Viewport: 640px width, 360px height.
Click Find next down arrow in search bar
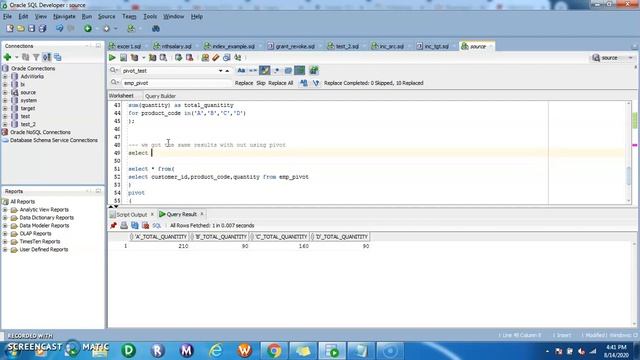[x=221, y=71]
